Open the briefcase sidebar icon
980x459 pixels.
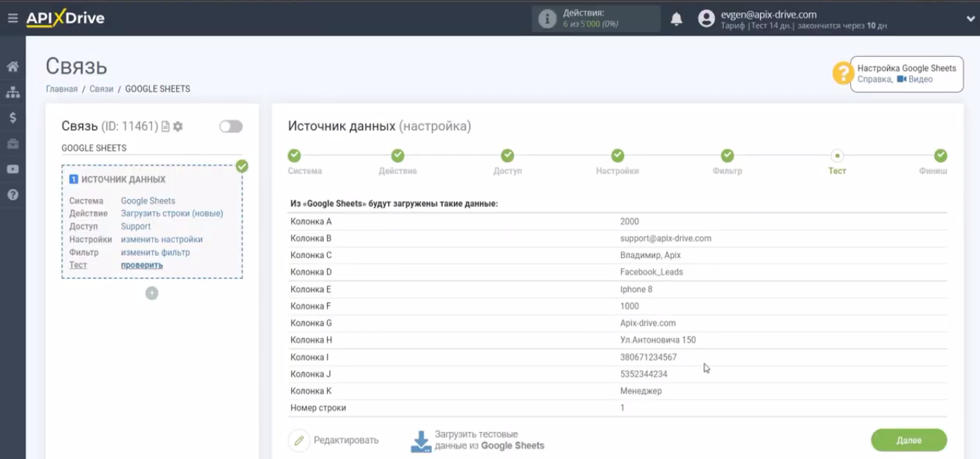tap(12, 144)
